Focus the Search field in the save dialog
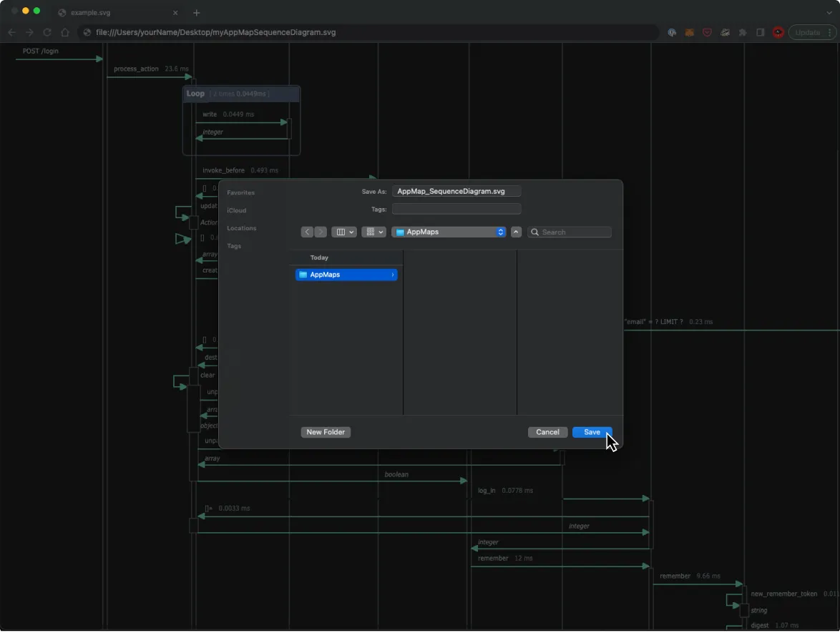 [570, 232]
